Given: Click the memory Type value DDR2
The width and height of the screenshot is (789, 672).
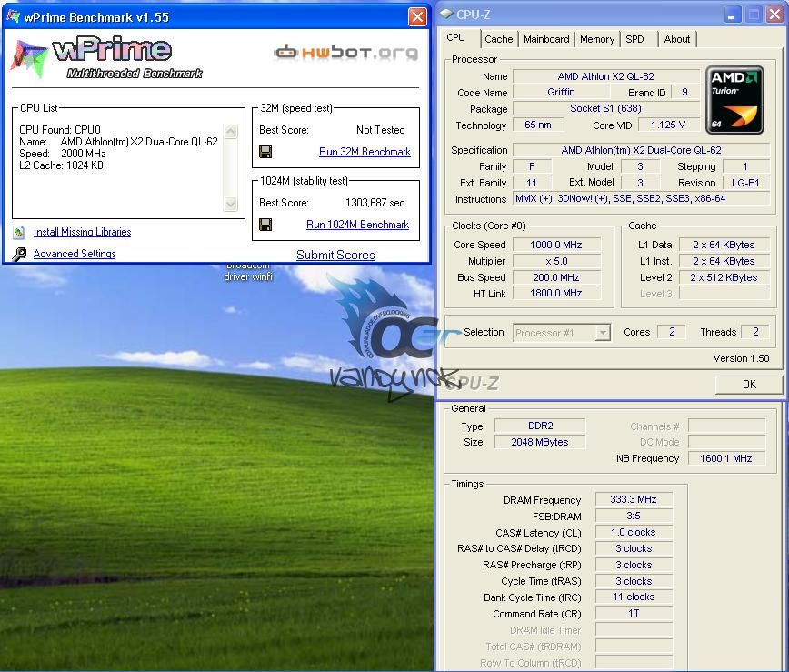Looking at the screenshot, I should point(541,426).
